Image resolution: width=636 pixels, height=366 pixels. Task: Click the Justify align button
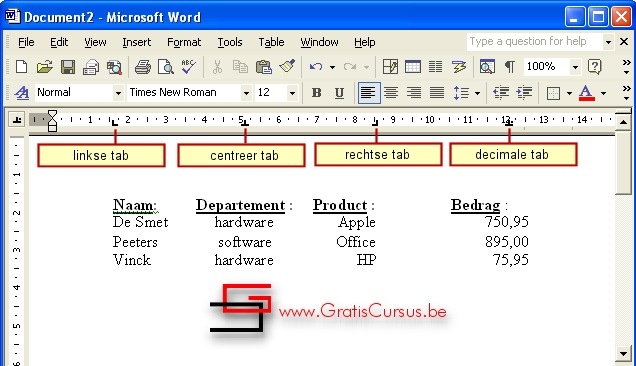437,93
